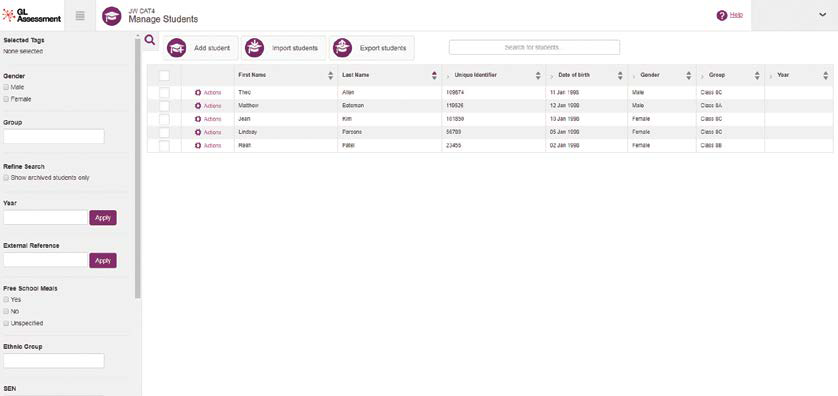838x396 pixels.
Task: Click the Add student cap icon
Action: 176,48
